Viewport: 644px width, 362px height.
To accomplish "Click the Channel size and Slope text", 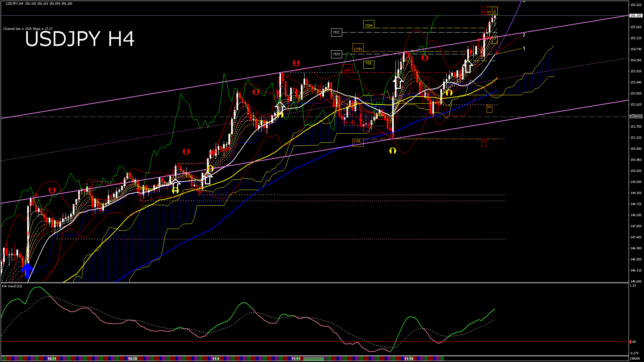I will coord(28,29).
